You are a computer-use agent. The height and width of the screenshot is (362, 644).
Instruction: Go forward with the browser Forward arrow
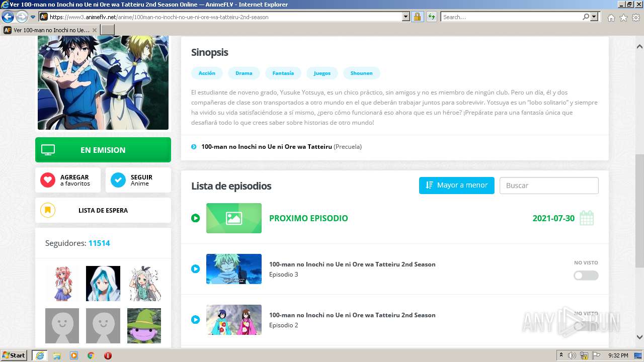pos(21,17)
